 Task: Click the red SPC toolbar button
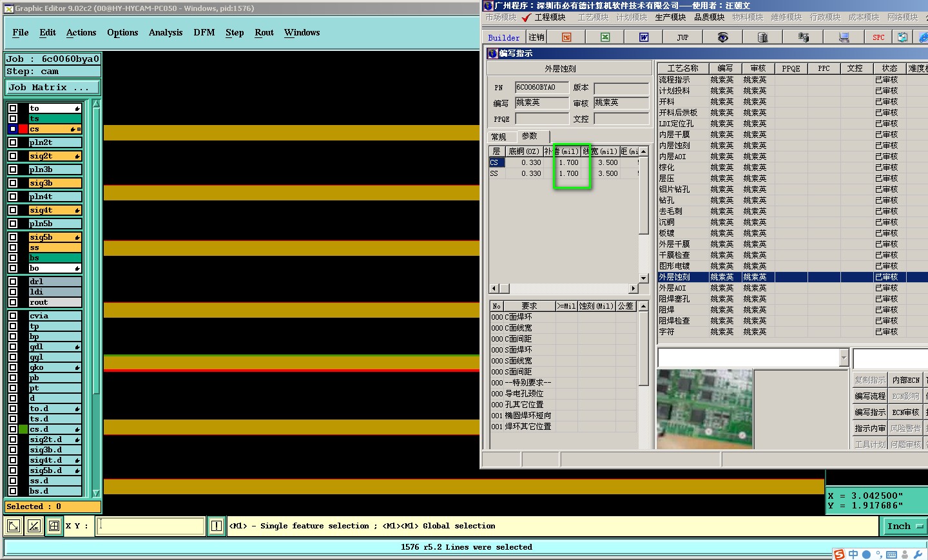878,37
